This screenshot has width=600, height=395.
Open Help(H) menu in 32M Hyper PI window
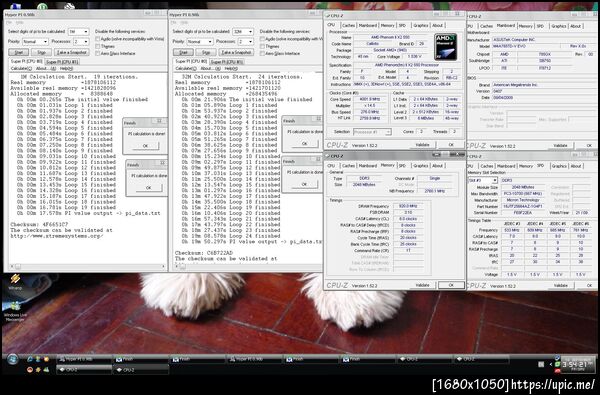[231, 69]
